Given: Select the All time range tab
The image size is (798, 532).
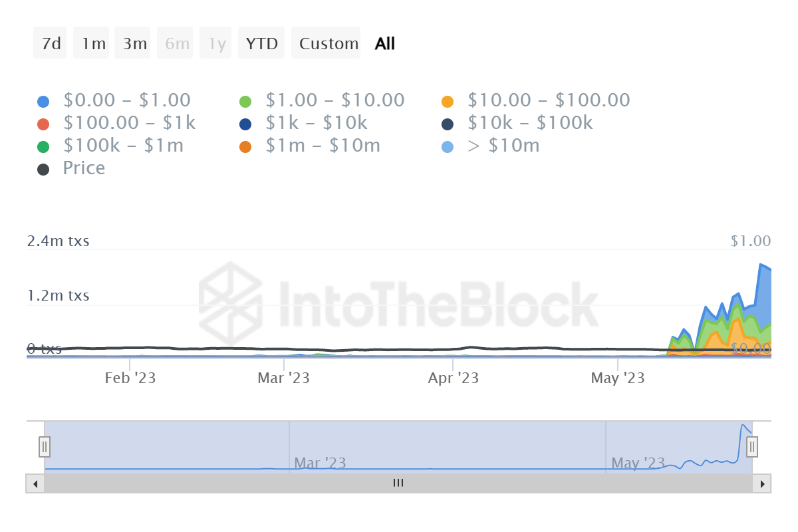Looking at the screenshot, I should click(x=384, y=43).
